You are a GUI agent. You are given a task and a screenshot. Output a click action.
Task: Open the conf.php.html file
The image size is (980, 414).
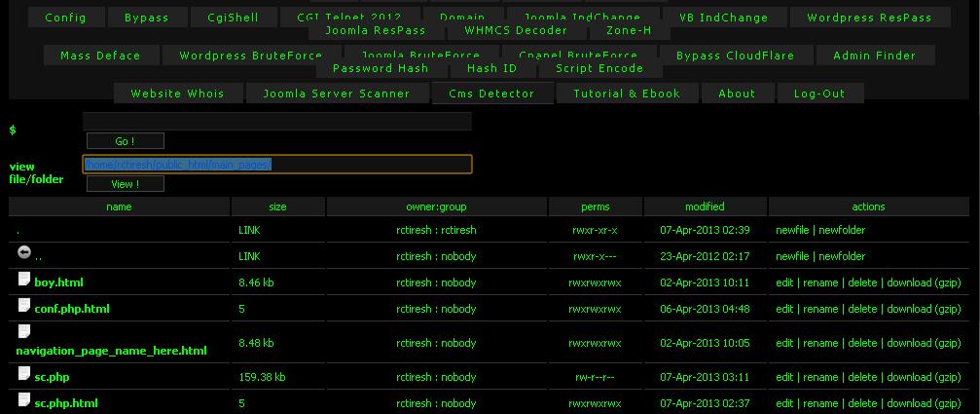click(x=72, y=309)
